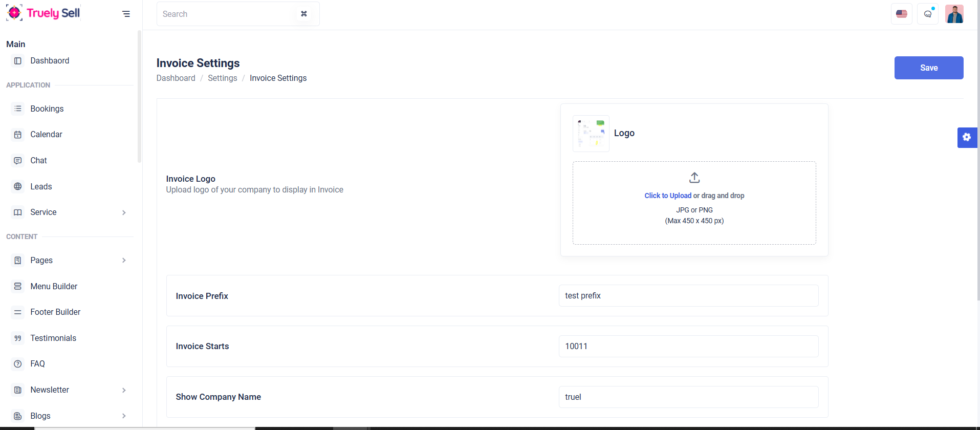Click the Invoice Prefix text field
980x430 pixels.
(x=688, y=296)
